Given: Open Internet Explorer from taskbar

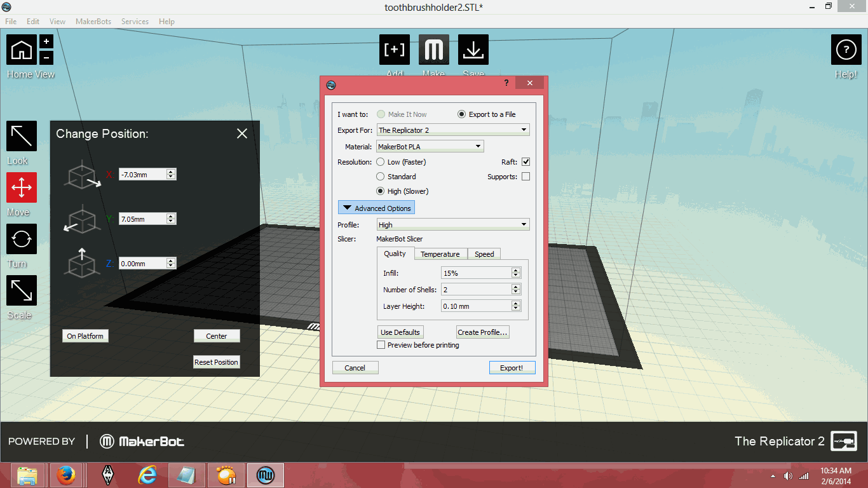Looking at the screenshot, I should (x=147, y=475).
